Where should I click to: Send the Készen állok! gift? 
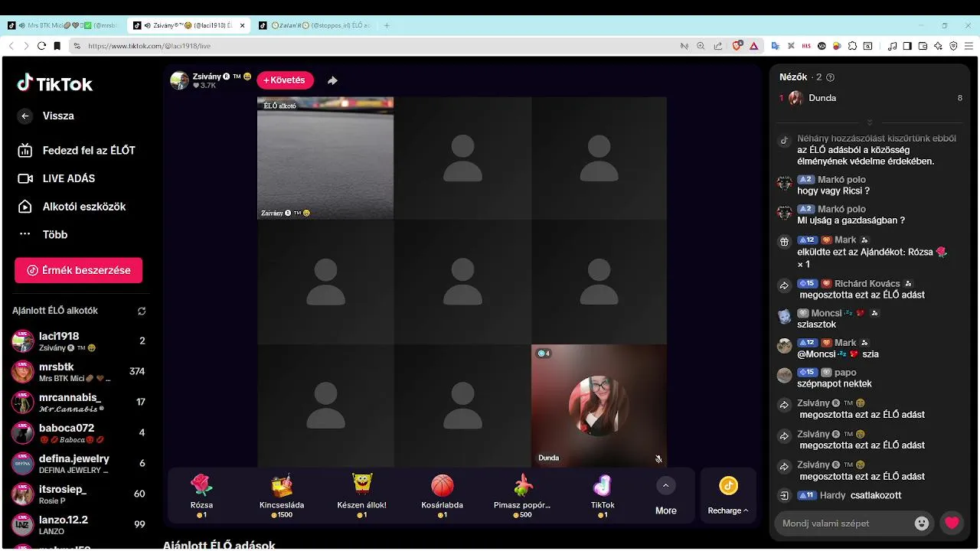pos(362,496)
